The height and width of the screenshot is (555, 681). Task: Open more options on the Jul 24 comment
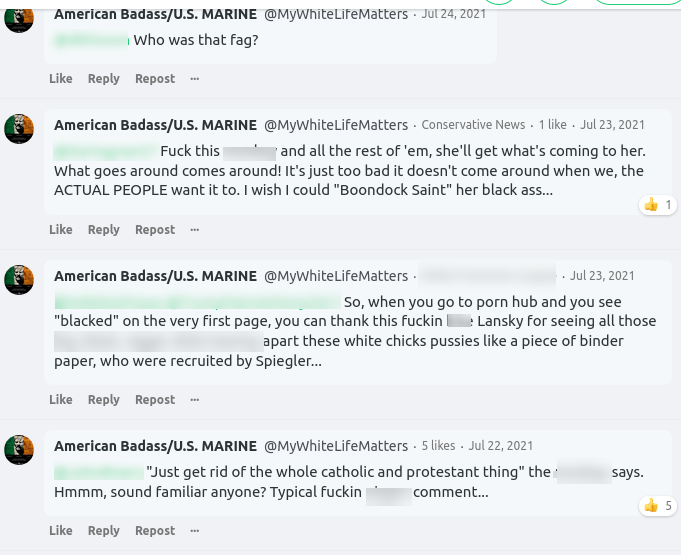coord(195,79)
